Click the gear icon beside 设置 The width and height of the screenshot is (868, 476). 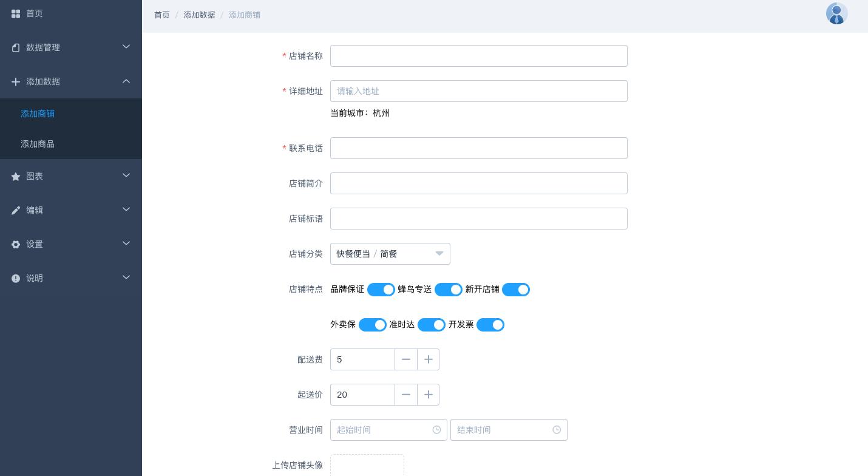(16, 244)
